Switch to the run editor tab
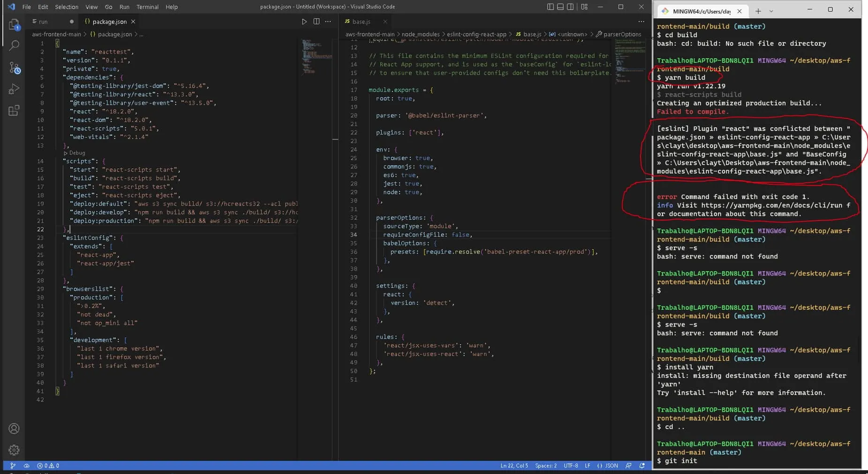 pos(52,22)
